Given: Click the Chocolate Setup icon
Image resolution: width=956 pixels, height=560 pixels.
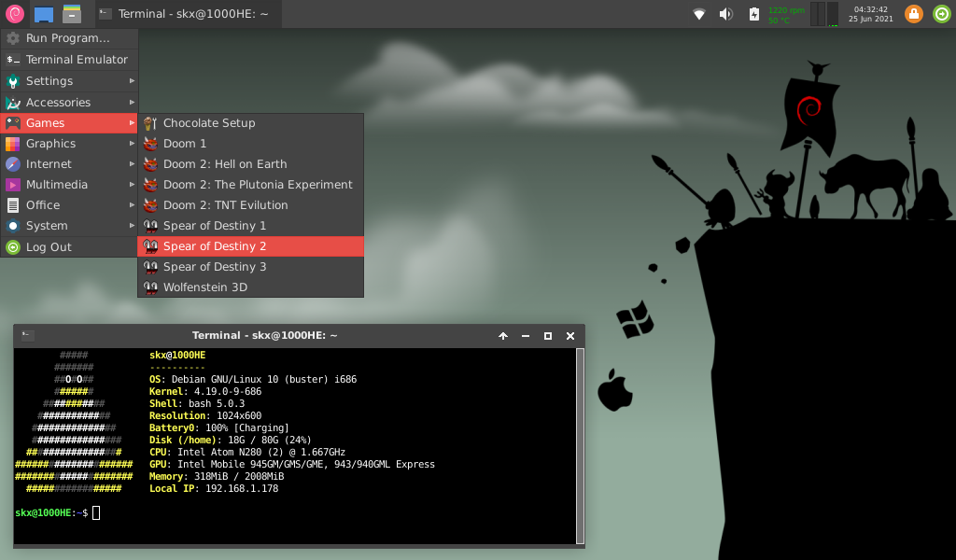Looking at the screenshot, I should click(x=150, y=123).
